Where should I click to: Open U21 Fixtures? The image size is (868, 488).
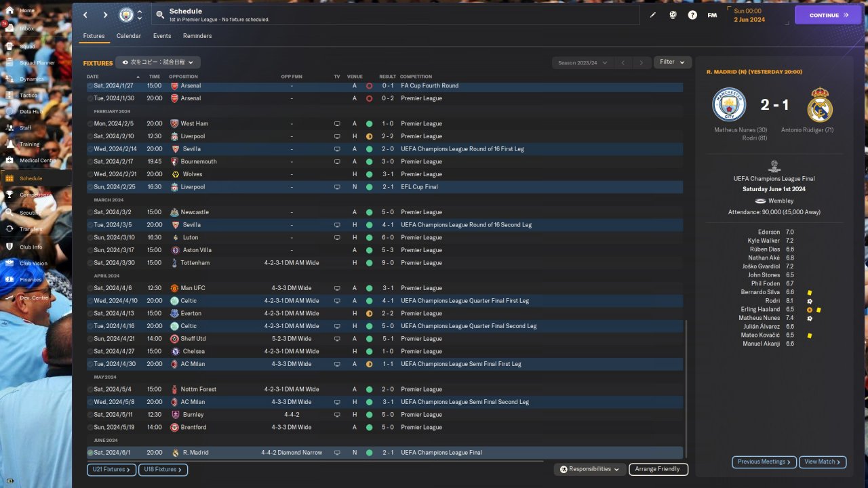[112, 470]
